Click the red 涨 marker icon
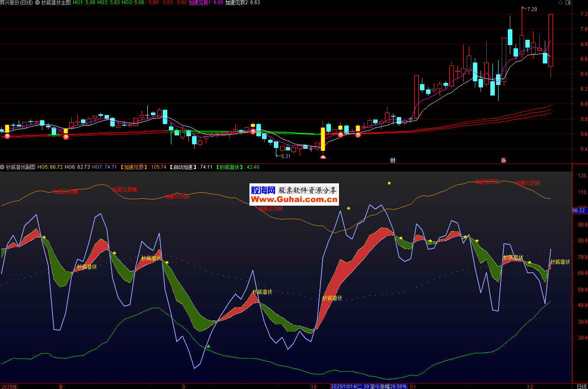 pyautogui.click(x=503, y=161)
